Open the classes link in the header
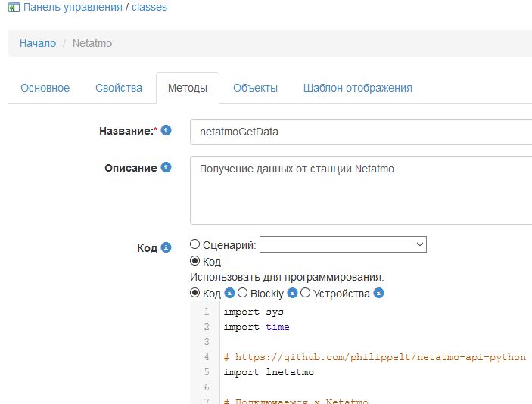Viewport: 532px width, 404px height. (149, 7)
